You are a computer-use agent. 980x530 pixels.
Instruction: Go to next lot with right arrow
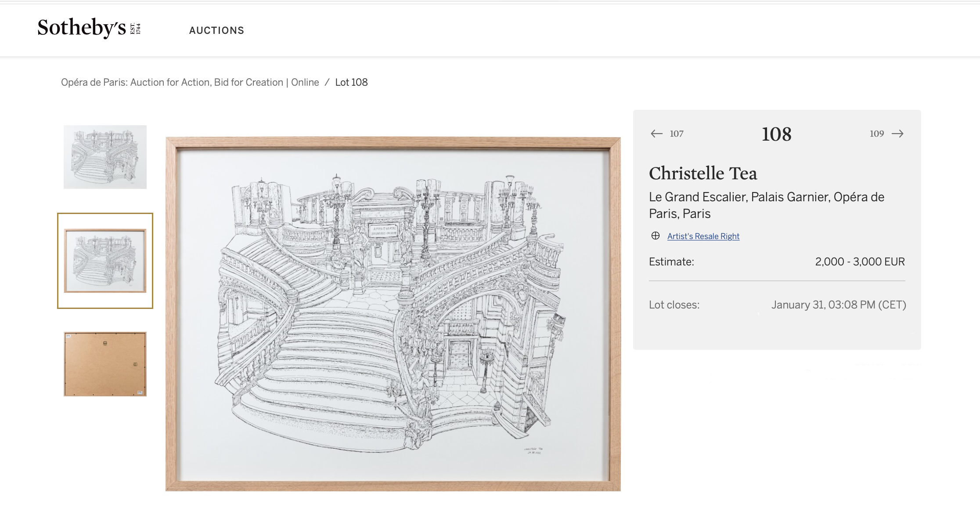pos(897,134)
